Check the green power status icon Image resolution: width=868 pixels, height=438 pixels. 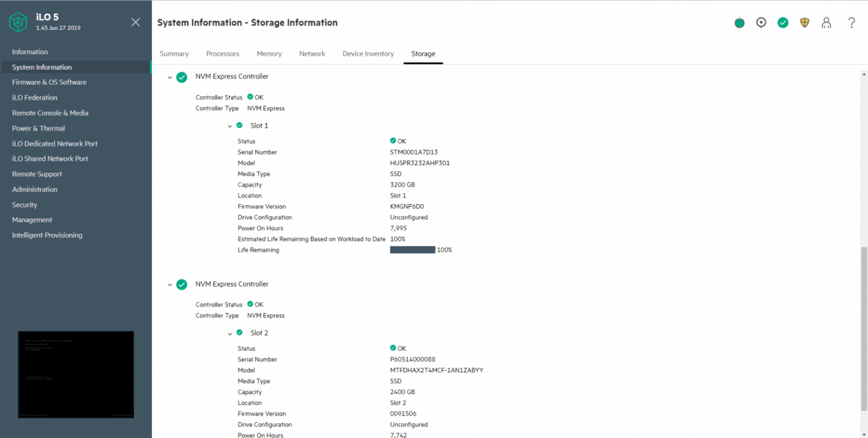(x=739, y=23)
